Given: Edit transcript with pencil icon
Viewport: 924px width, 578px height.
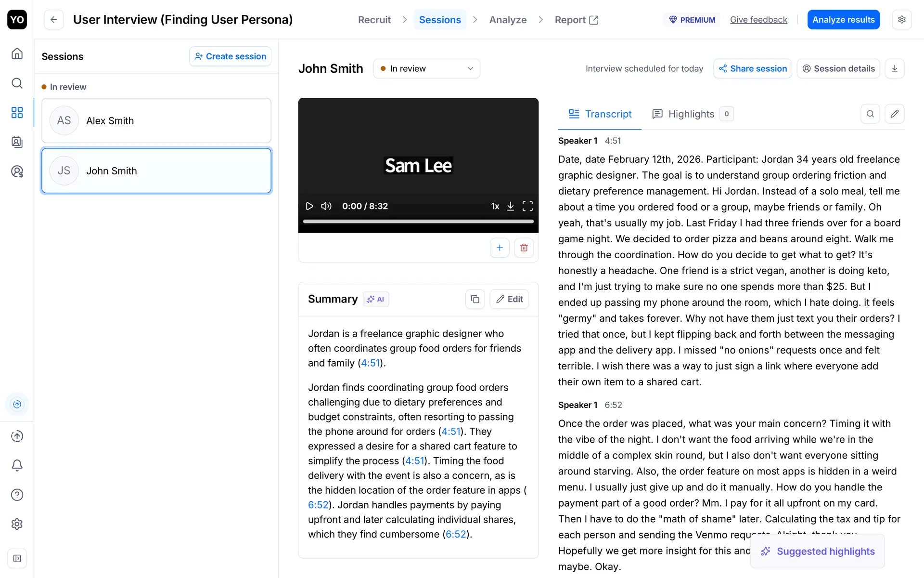Looking at the screenshot, I should (895, 114).
